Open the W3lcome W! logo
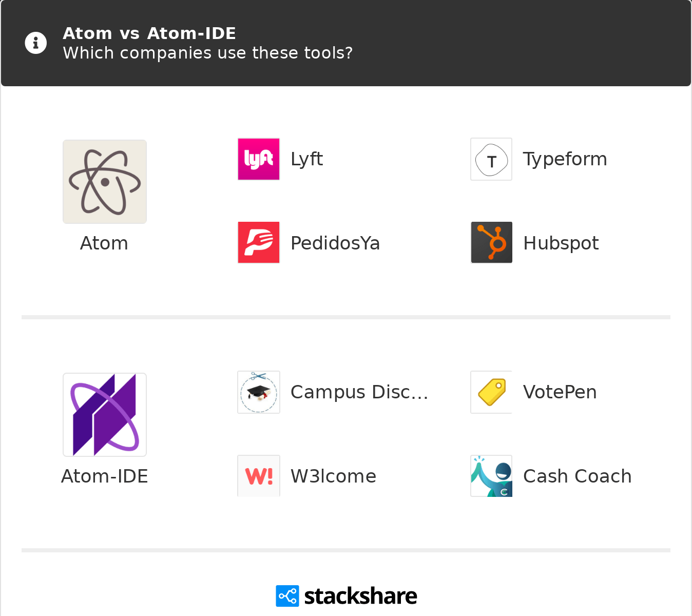The height and width of the screenshot is (616, 692). click(x=259, y=476)
